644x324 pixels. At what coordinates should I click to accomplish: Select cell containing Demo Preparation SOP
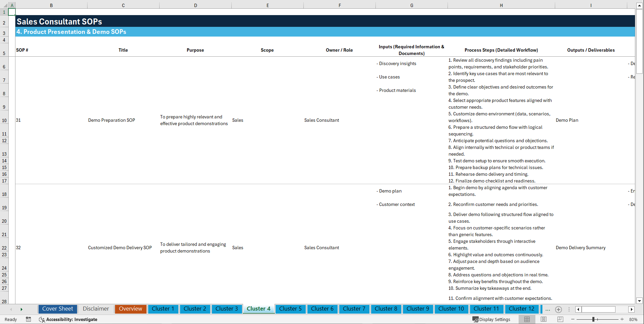pos(111,120)
